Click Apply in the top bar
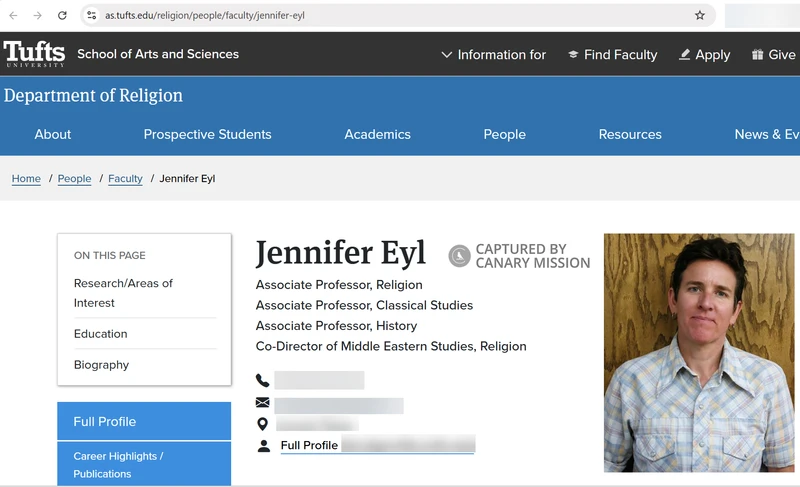The width and height of the screenshot is (800, 487). click(x=704, y=55)
